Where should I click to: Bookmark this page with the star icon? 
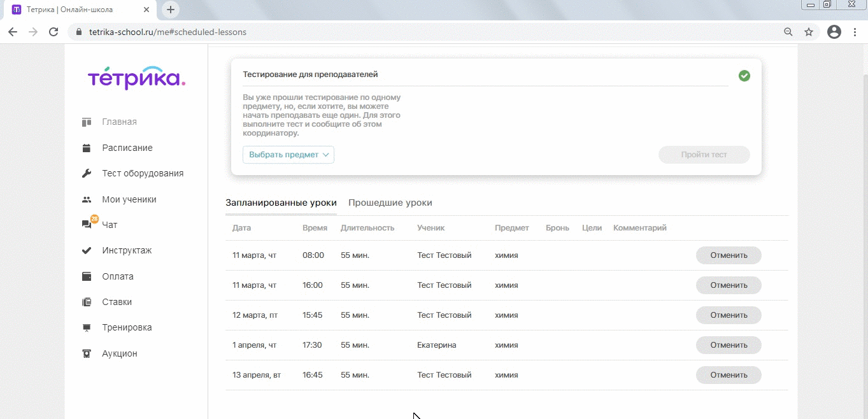click(809, 32)
